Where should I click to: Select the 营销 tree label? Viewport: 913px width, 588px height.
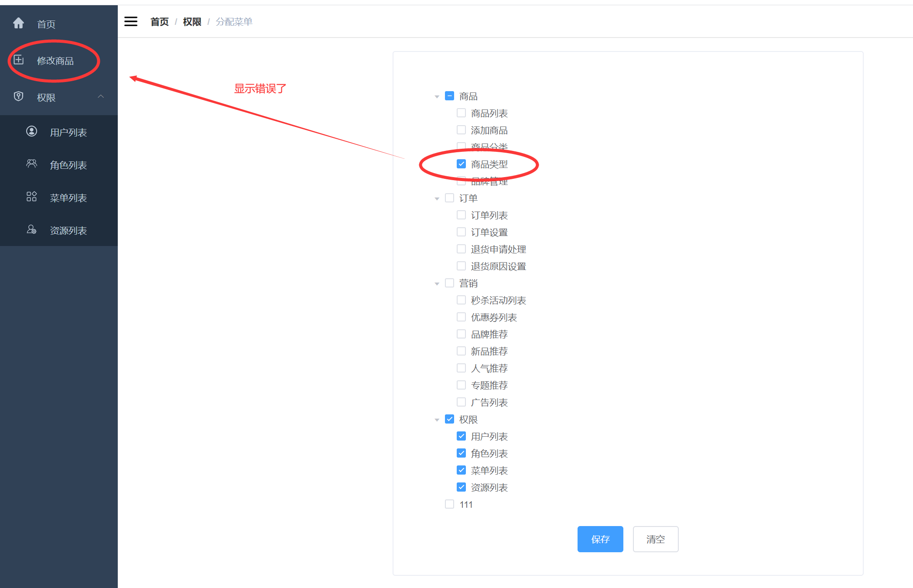468,284
